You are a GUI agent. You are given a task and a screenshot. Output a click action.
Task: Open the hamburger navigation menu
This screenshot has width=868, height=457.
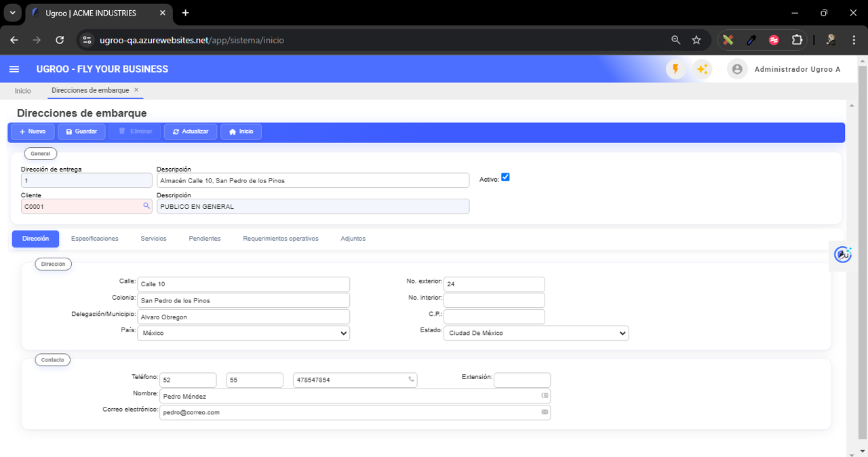pyautogui.click(x=14, y=69)
